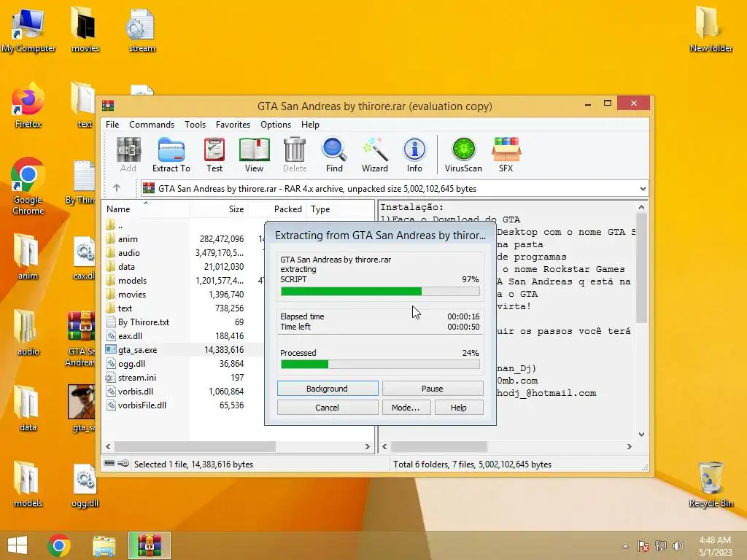This screenshot has height=560, width=747.
Task: Show hidden tray icons arrow
Action: [625, 546]
